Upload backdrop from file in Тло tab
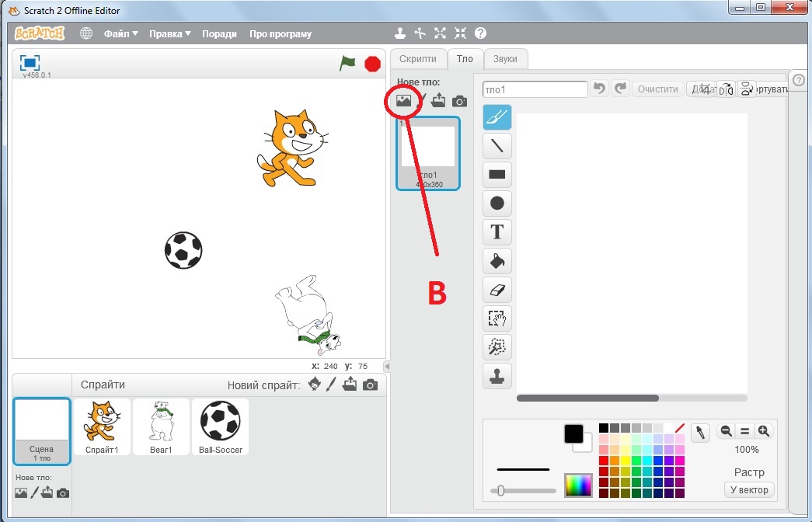Image resolution: width=812 pixels, height=522 pixels. [438, 100]
